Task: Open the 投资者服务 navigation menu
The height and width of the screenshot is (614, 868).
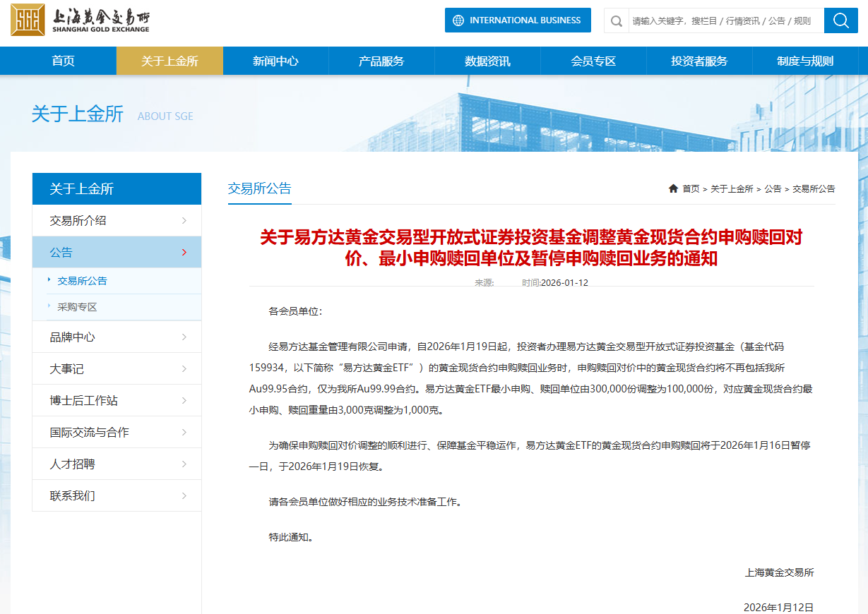Action: click(699, 61)
